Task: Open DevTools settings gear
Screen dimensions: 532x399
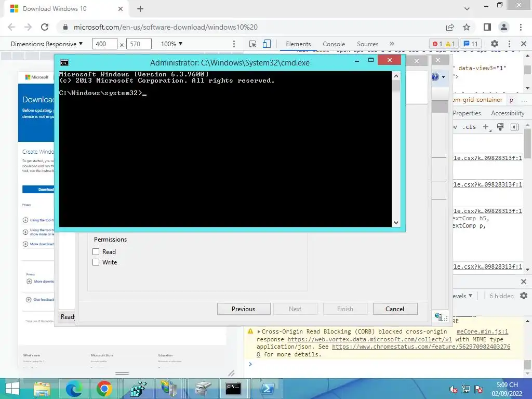Action: coord(495,44)
